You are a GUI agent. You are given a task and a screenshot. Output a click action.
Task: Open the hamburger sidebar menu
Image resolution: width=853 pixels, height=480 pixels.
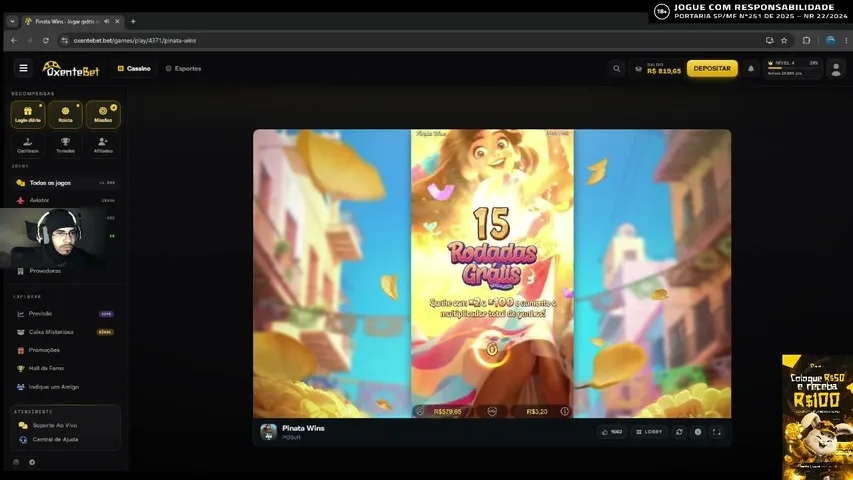pyautogui.click(x=23, y=68)
